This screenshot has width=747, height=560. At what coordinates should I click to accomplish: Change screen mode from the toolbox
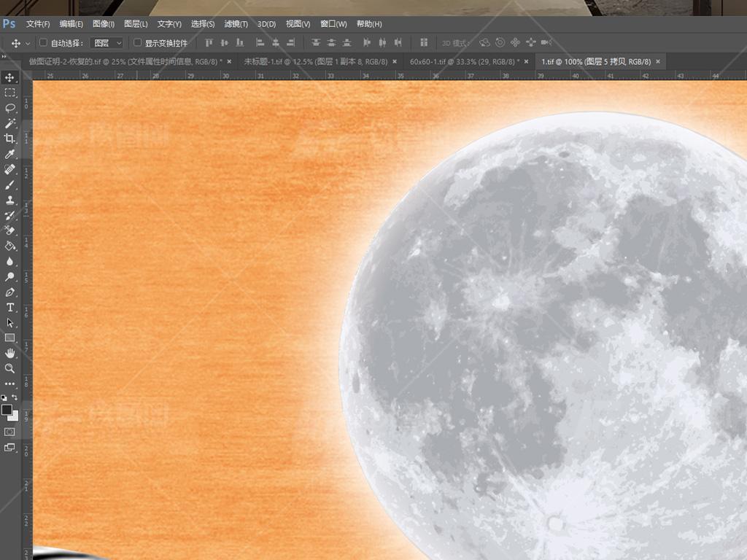pyautogui.click(x=9, y=448)
